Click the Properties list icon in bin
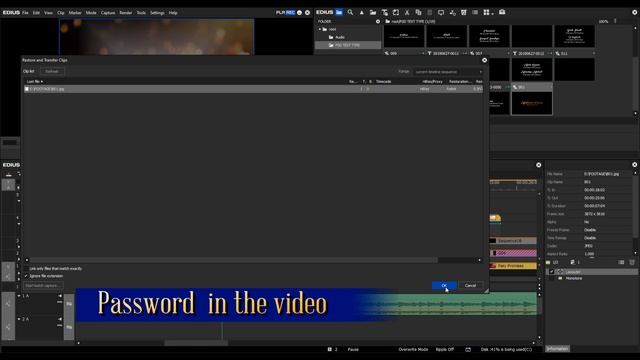640x360 pixels. click(x=475, y=13)
